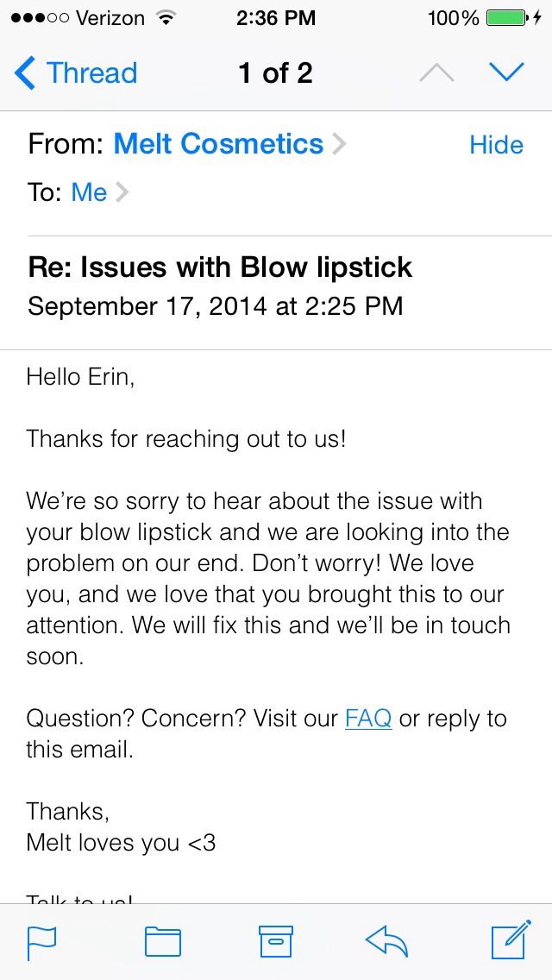Image resolution: width=552 pixels, height=980 pixels.
Task: Open the Melt Cosmetics sender contact
Action: [218, 144]
